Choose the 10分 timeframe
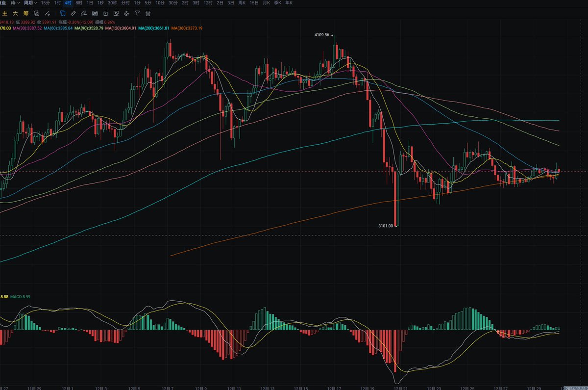 [160, 3]
